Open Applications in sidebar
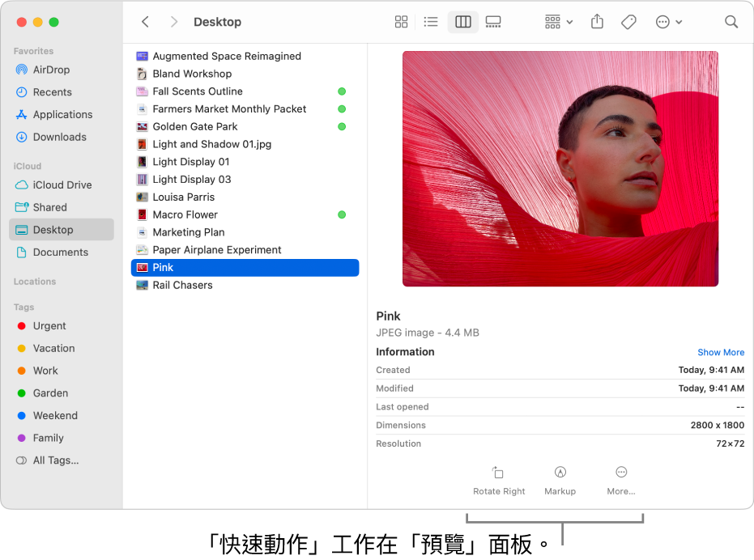This screenshot has height=560, width=754. (x=61, y=114)
